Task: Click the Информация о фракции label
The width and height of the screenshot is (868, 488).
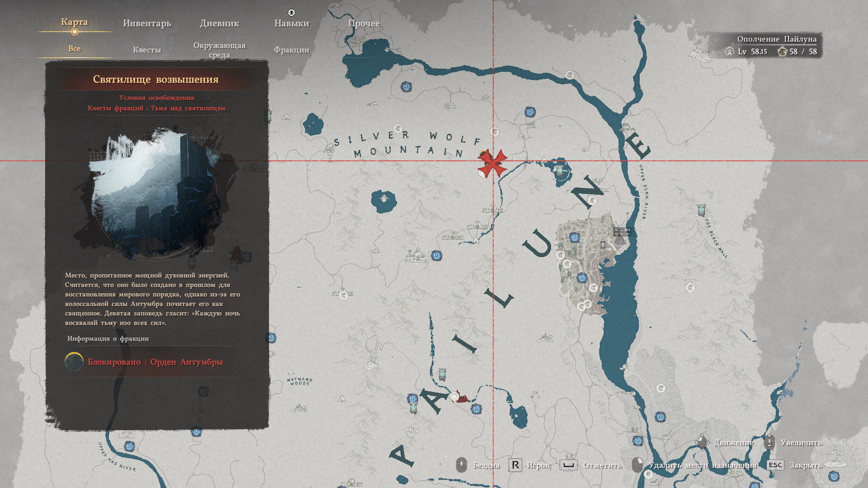Action: [108, 338]
